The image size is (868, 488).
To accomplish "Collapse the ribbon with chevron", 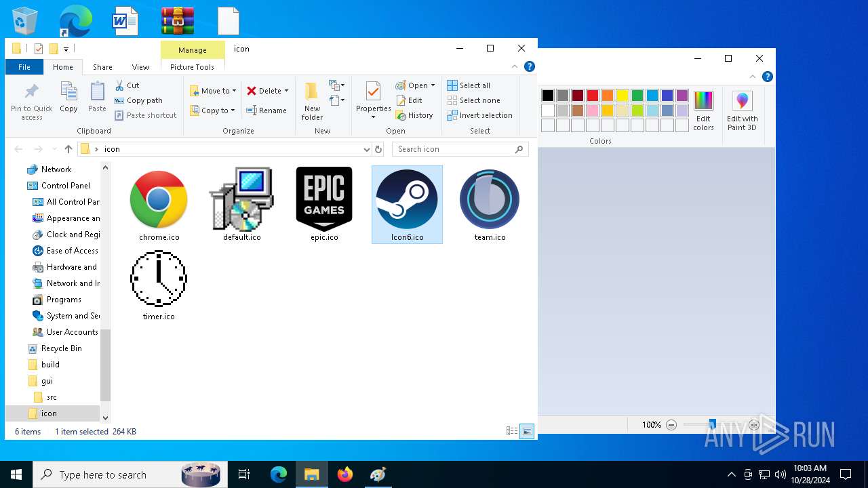I will coord(515,66).
